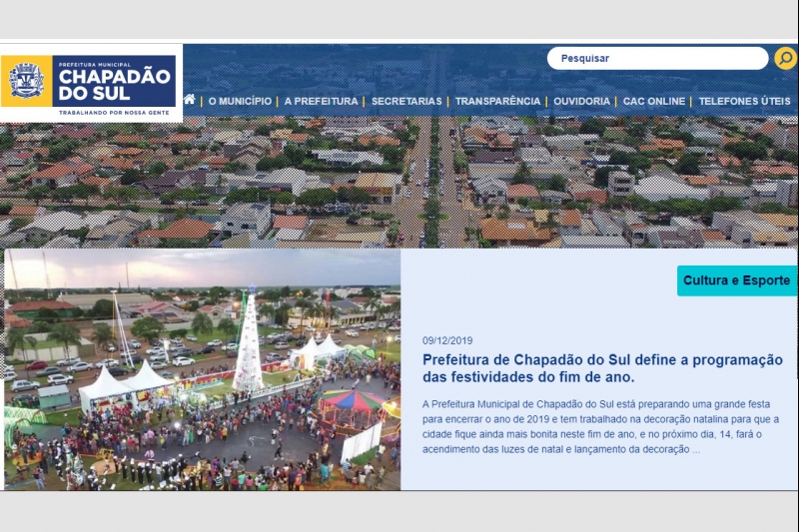The width and height of the screenshot is (799, 532).
Task: Open the article headline about festividades
Action: tap(602, 368)
